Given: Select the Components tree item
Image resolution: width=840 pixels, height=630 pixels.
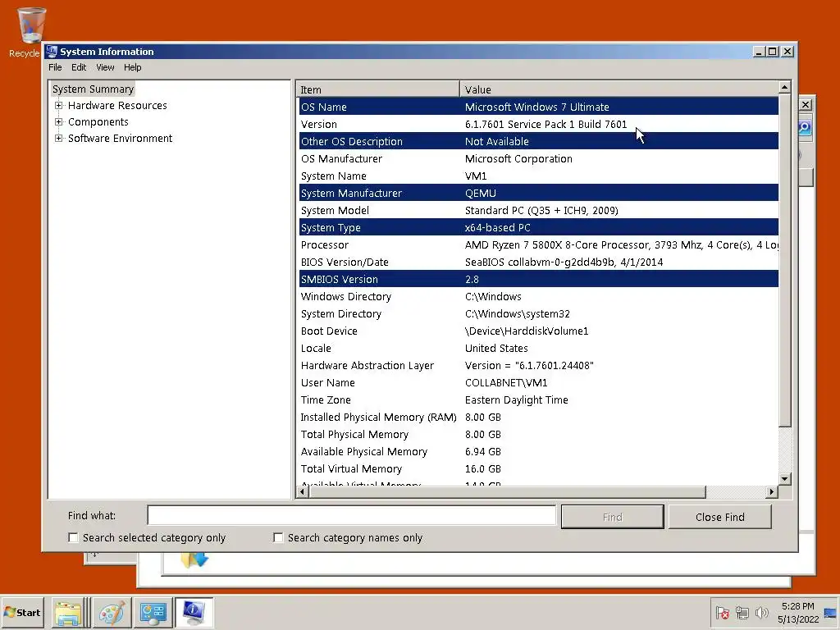Looking at the screenshot, I should (98, 121).
